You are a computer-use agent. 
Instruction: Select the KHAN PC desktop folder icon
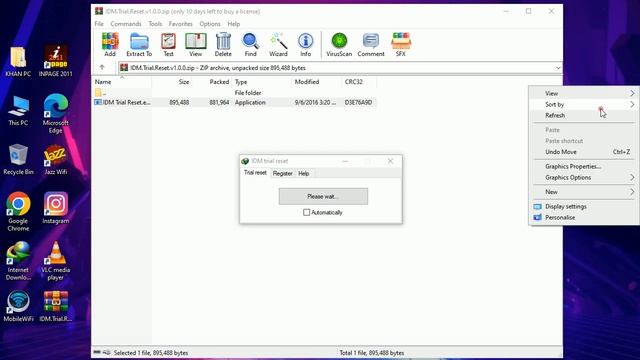(x=18, y=61)
